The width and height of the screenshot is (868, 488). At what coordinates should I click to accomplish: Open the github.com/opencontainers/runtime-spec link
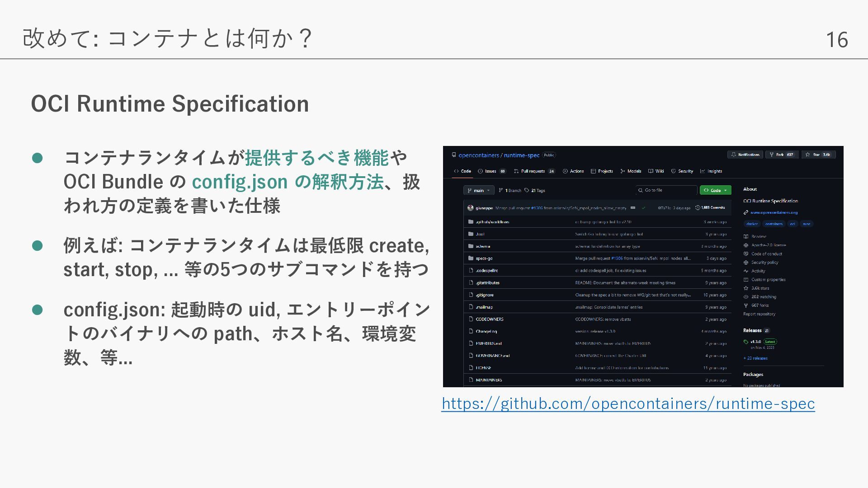click(x=628, y=404)
